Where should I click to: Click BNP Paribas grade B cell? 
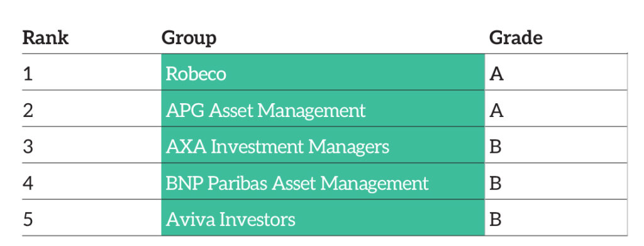(x=556, y=181)
